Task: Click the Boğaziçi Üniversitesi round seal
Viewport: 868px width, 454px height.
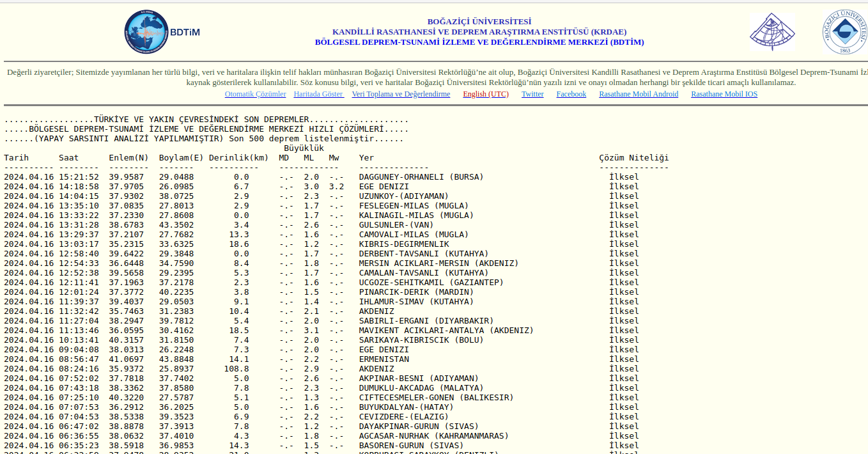Action: 844,32
